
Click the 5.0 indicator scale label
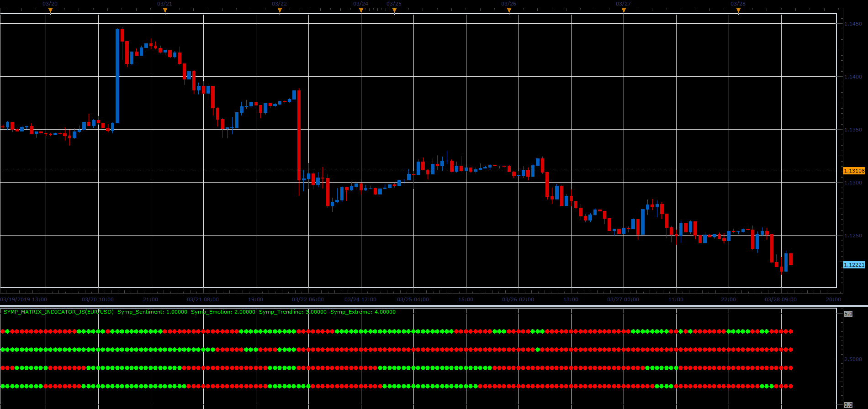848,314
